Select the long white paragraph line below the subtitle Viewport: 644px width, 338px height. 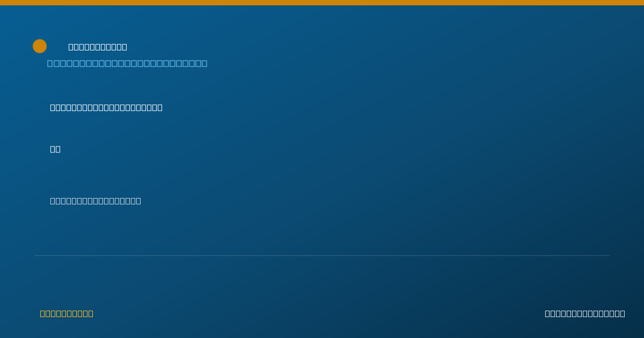click(106, 107)
